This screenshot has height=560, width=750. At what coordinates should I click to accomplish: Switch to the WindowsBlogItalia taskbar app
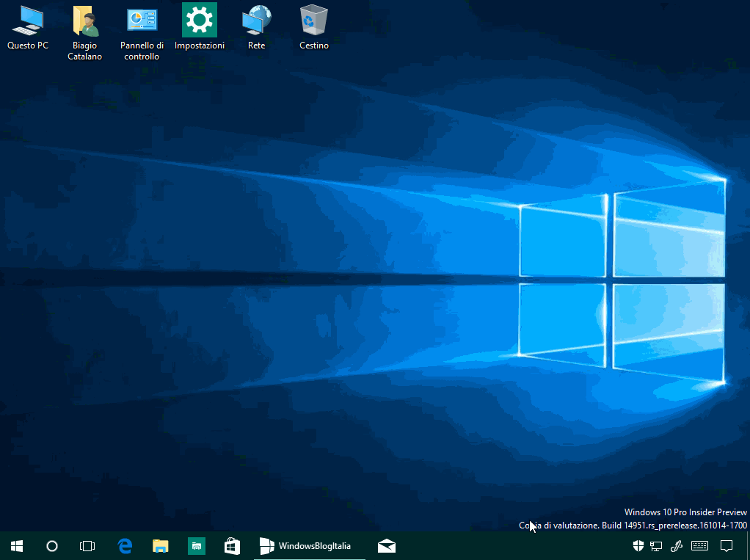tap(310, 545)
